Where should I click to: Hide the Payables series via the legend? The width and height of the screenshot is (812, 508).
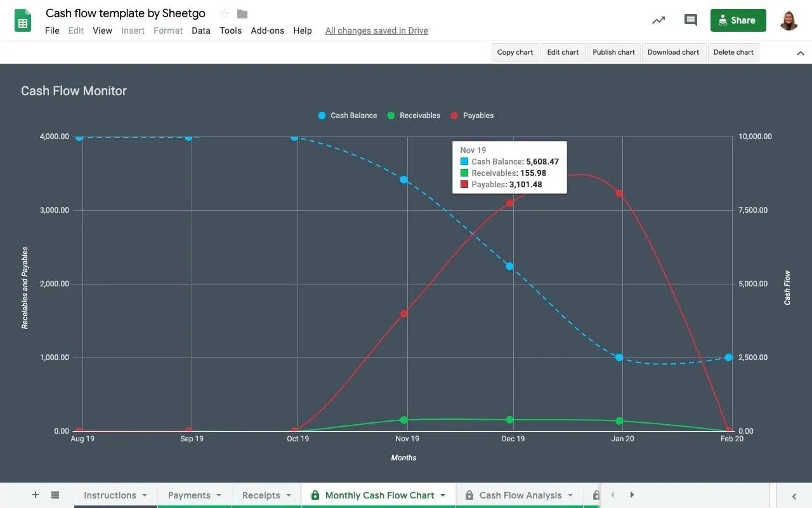pyautogui.click(x=472, y=116)
